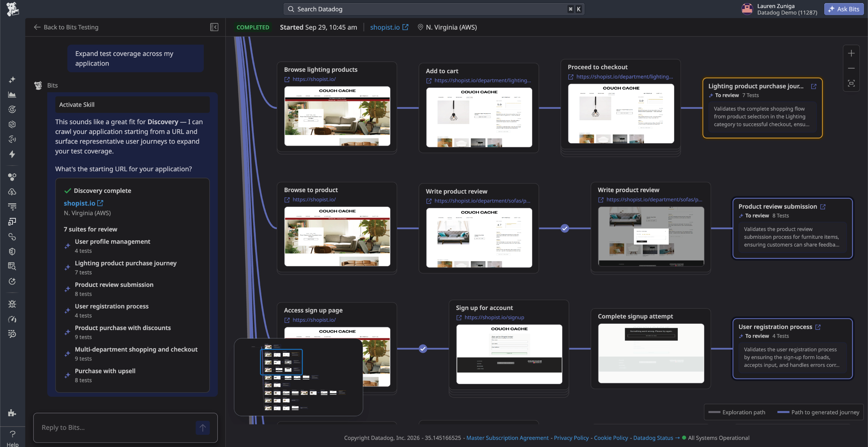The image size is (868, 447).
Task: Open the Proceed to checkout screenshot thumbnail
Action: [x=621, y=114]
